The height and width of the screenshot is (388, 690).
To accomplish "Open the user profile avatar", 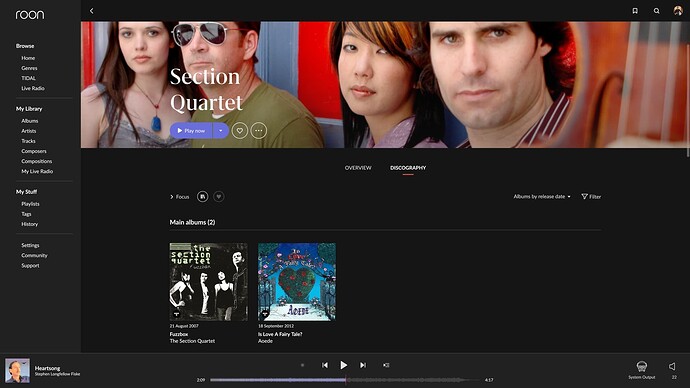I will [678, 11].
